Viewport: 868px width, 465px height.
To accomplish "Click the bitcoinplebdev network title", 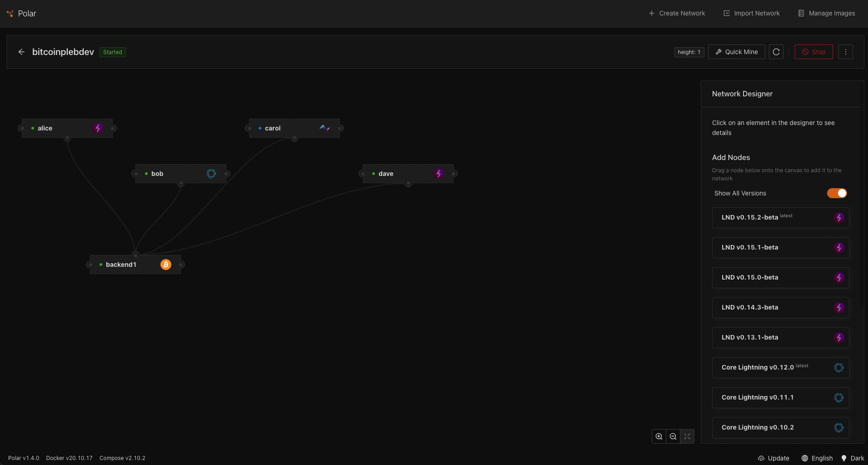I will [63, 52].
